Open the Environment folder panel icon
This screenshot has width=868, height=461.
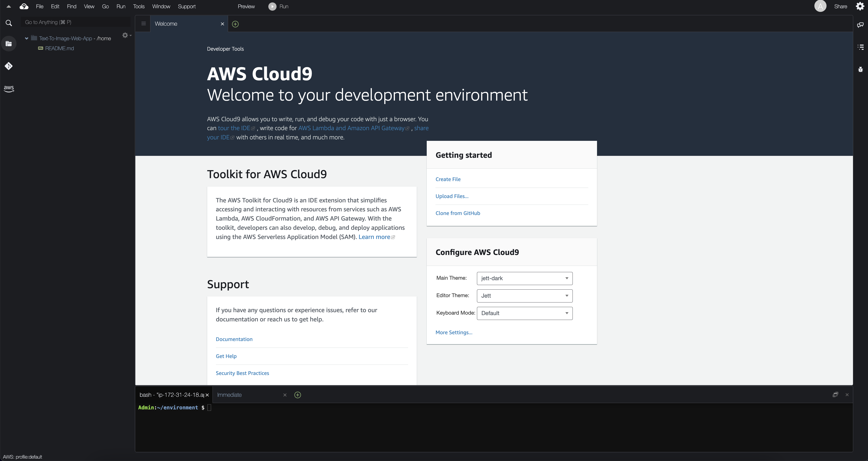pos(9,44)
